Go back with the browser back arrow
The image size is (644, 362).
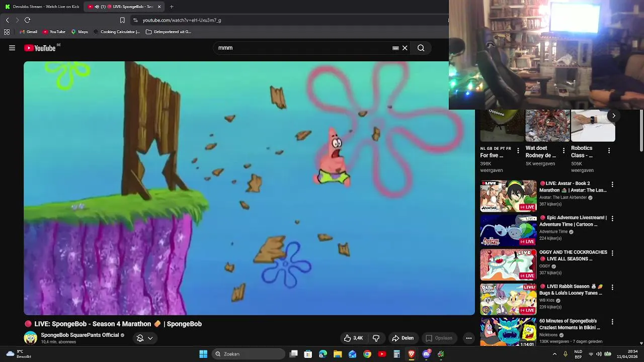click(7, 20)
